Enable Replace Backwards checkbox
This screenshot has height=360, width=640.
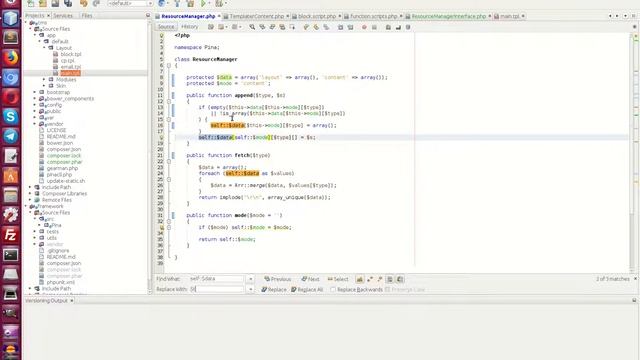coord(333,289)
